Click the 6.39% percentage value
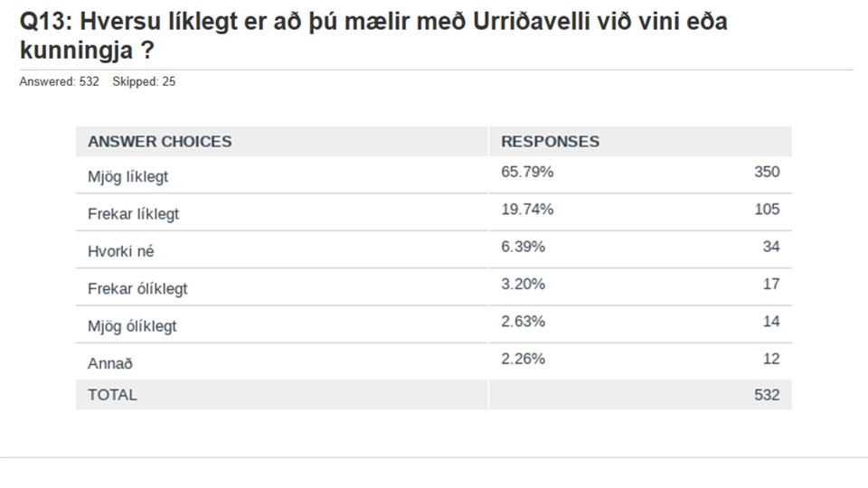The height and width of the screenshot is (488, 868). point(524,246)
